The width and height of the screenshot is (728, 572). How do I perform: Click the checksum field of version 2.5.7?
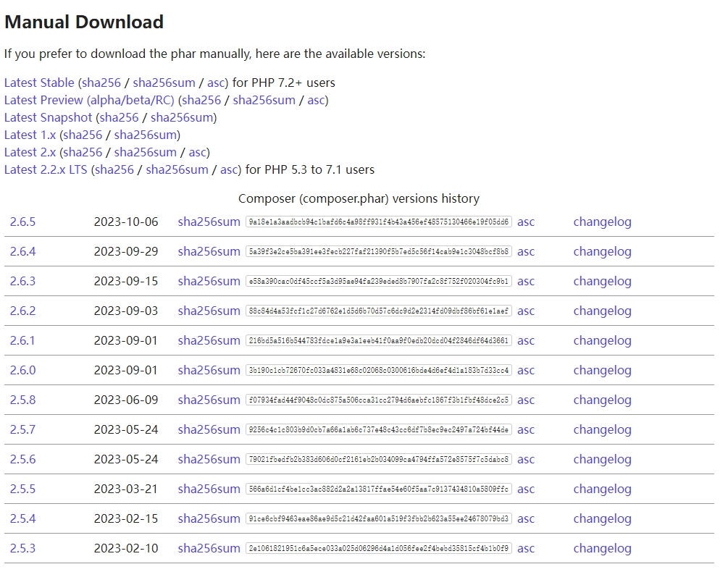click(x=379, y=429)
